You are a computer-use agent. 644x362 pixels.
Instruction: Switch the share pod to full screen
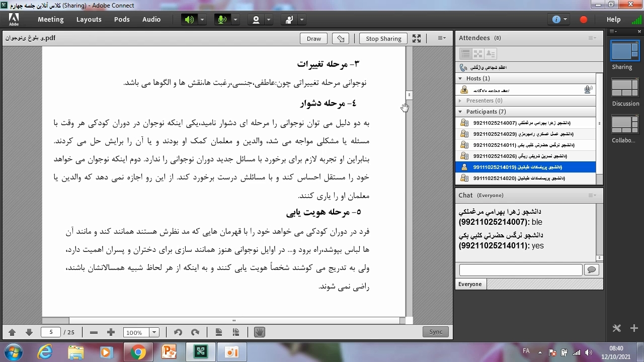[417, 39]
